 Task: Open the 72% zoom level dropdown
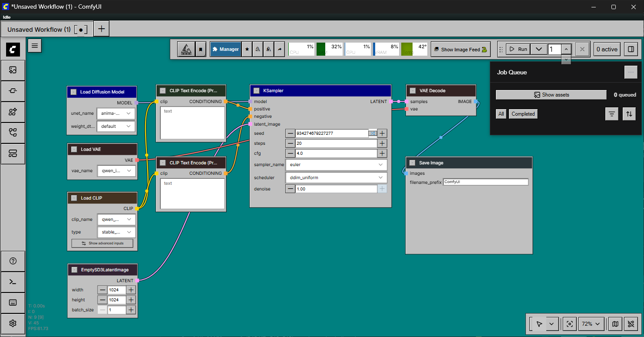591,324
